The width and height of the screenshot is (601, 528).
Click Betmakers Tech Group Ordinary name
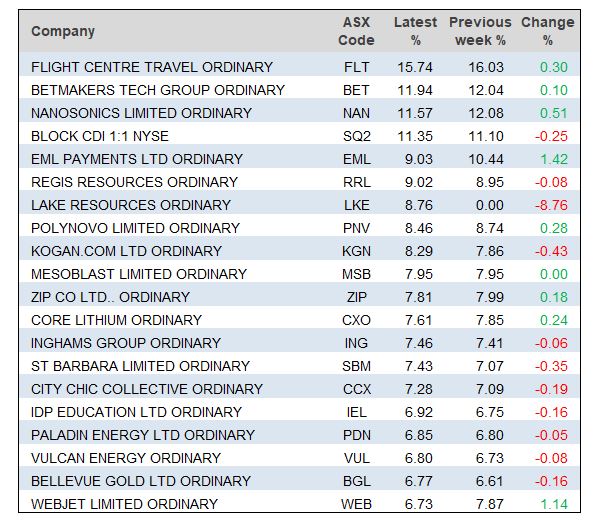click(x=158, y=90)
